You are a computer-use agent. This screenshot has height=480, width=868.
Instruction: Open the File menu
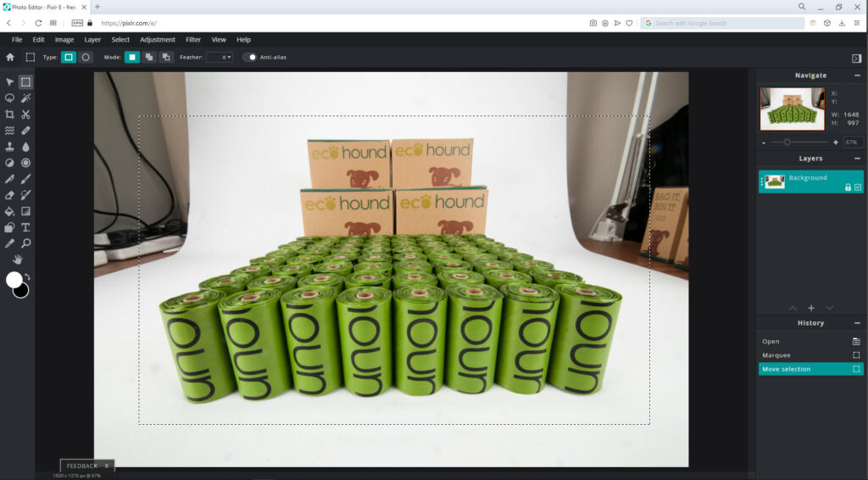(17, 40)
